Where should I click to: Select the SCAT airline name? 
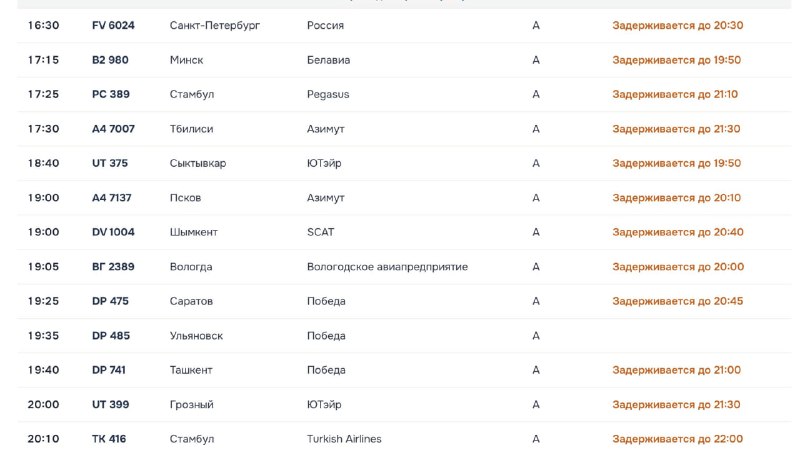point(320,232)
